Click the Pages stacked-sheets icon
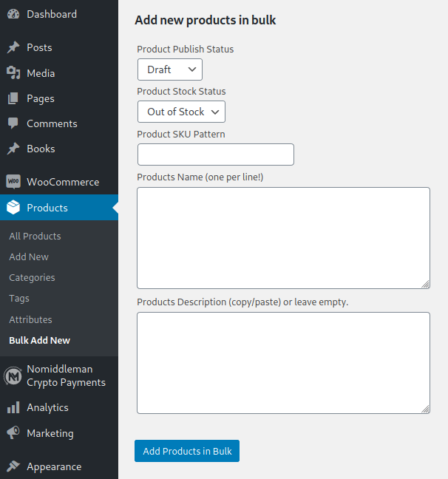Viewport: 448px width, 479px height. pos(13,98)
